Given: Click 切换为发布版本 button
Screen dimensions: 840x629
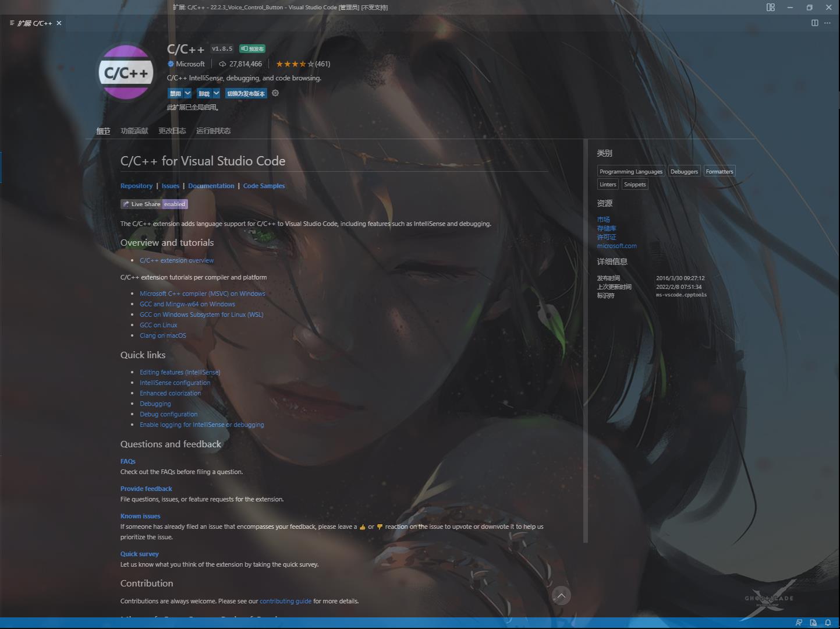Looking at the screenshot, I should 246,93.
